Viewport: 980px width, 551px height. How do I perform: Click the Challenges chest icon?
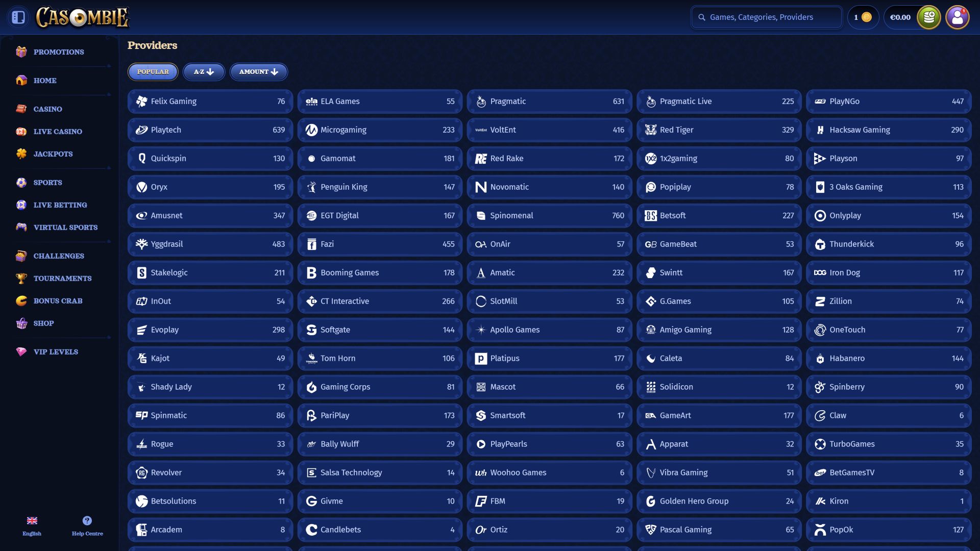click(x=21, y=256)
